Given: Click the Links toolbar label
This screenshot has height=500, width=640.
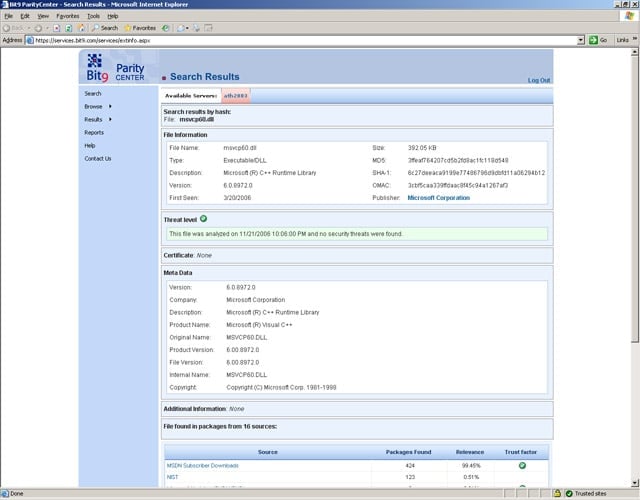Looking at the screenshot, I should (x=622, y=40).
